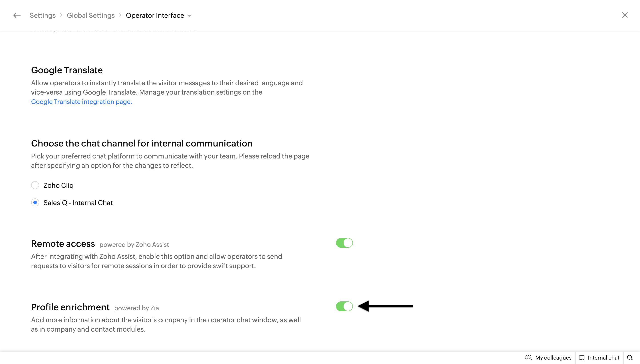
Task: Select SalesIQ - Internal Chat radio option
Action: pos(35,202)
